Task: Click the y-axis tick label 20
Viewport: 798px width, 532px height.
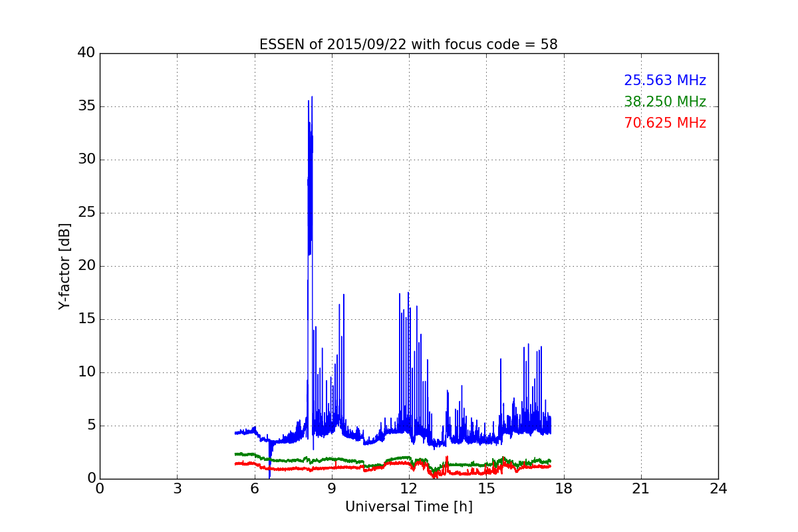Action: coord(86,266)
